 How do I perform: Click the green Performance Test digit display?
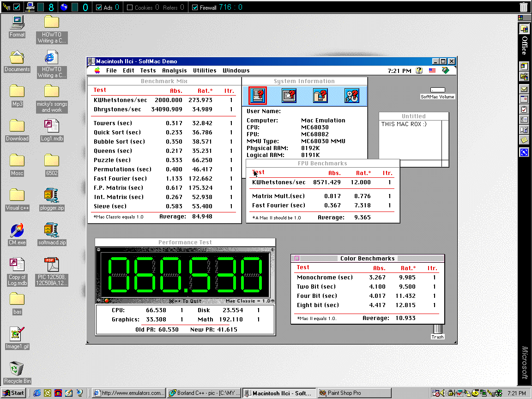185,275
